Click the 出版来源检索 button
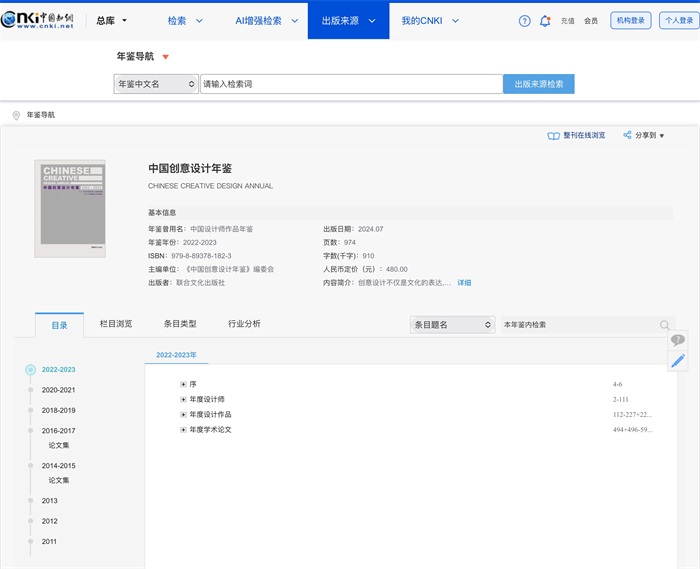 [538, 85]
